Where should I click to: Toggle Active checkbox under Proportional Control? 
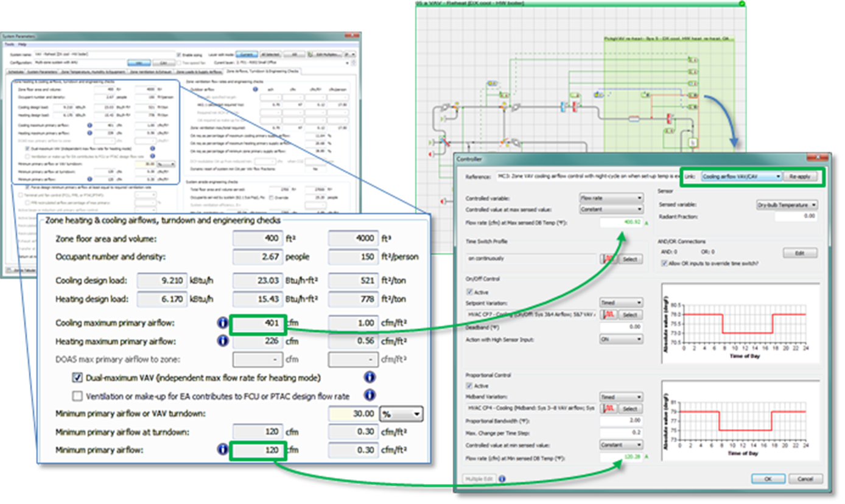[x=469, y=386]
